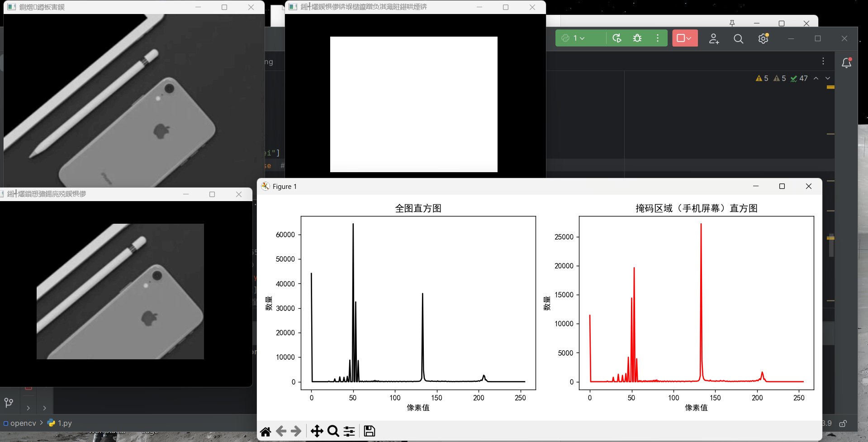
Task: Minimize the Figure 1 window
Action: [x=755, y=186]
